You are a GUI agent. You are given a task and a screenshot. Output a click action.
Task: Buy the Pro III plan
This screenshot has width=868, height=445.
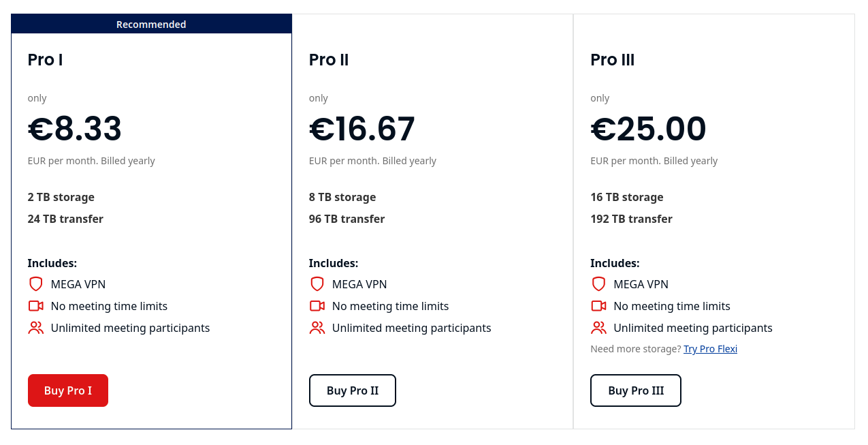[x=636, y=390]
